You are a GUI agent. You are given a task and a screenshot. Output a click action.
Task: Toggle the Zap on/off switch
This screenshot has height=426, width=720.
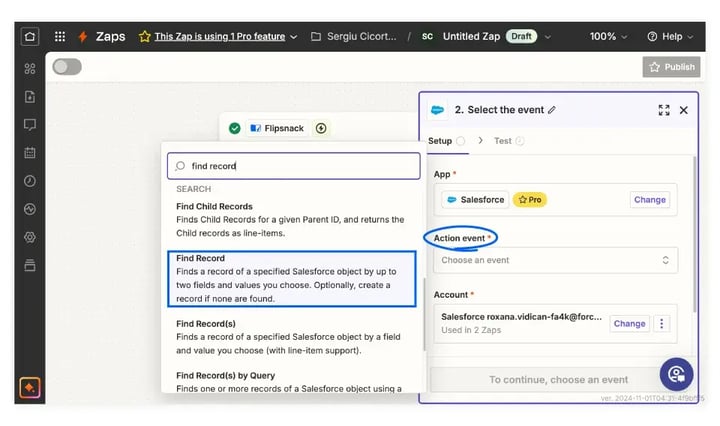67,67
